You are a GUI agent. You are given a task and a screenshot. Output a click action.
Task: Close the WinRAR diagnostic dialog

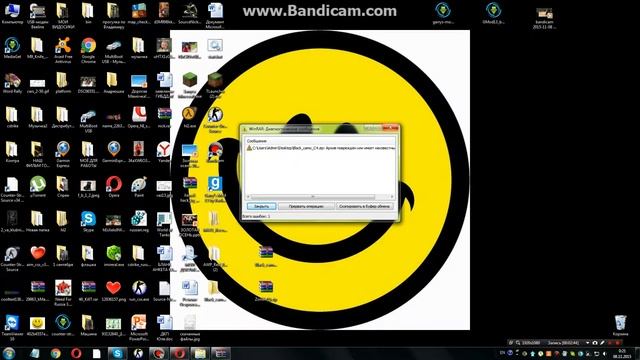(x=390, y=129)
